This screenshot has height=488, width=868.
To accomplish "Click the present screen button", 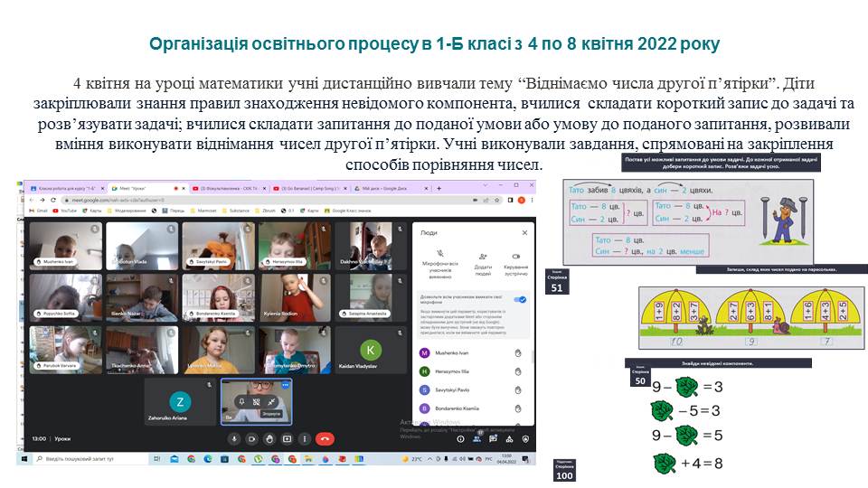I will pos(288,438).
